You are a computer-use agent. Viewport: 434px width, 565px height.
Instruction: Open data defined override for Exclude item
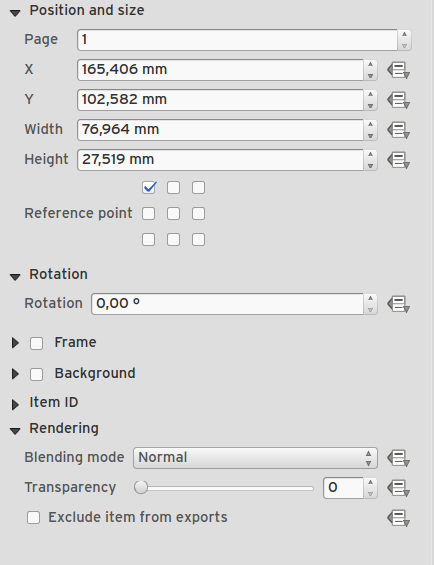tap(398, 518)
